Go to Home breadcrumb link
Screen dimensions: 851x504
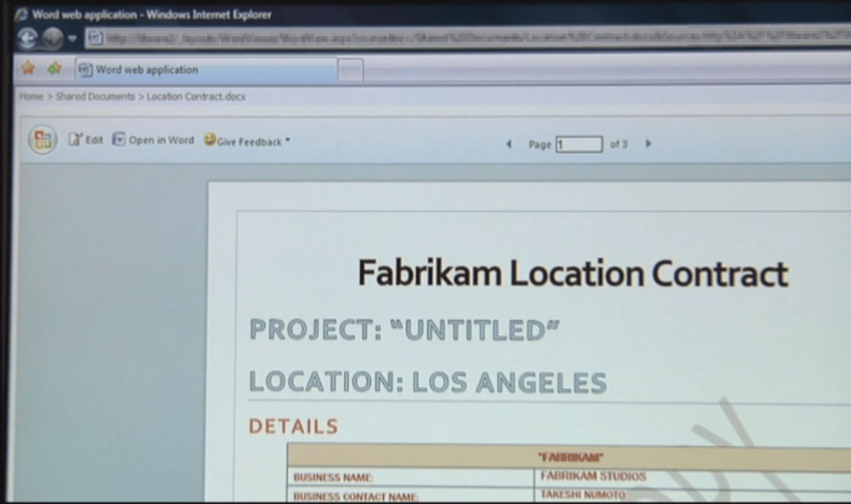(x=31, y=96)
